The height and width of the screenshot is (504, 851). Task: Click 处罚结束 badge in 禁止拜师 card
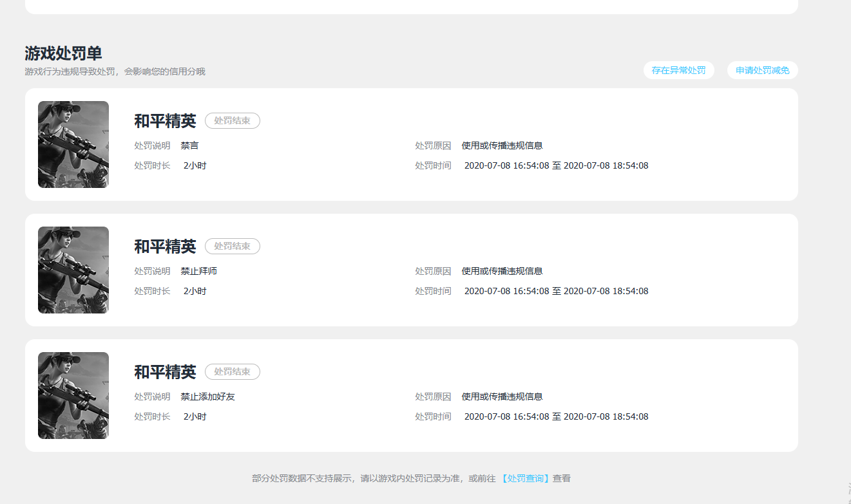coord(233,246)
